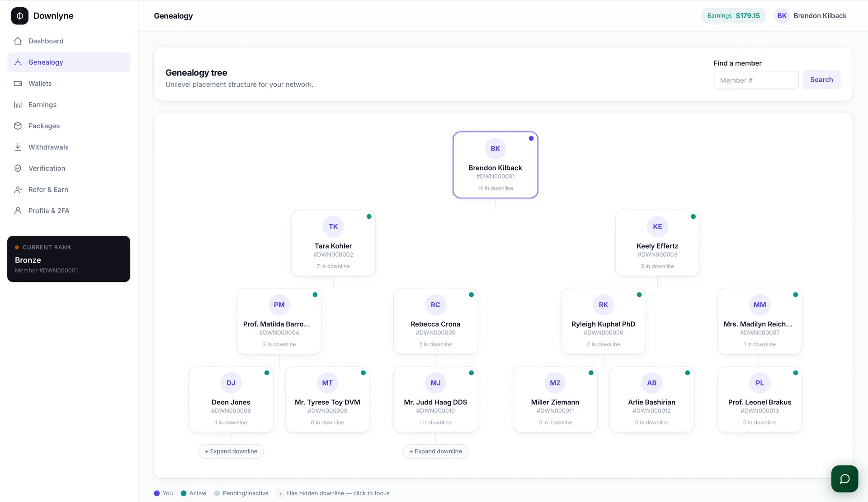
Task: Expand downline under Mr. Judd Haag DDS
Action: [x=435, y=451]
